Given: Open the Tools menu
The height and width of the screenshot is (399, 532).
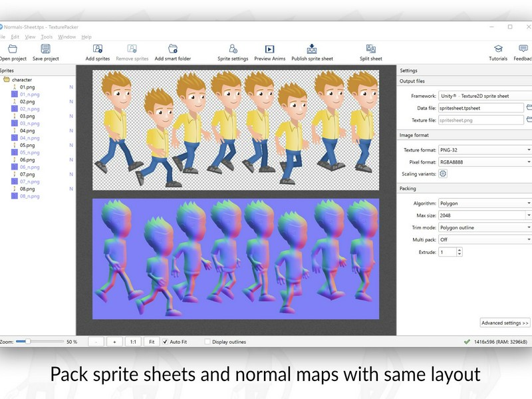Looking at the screenshot, I should click(x=47, y=37).
